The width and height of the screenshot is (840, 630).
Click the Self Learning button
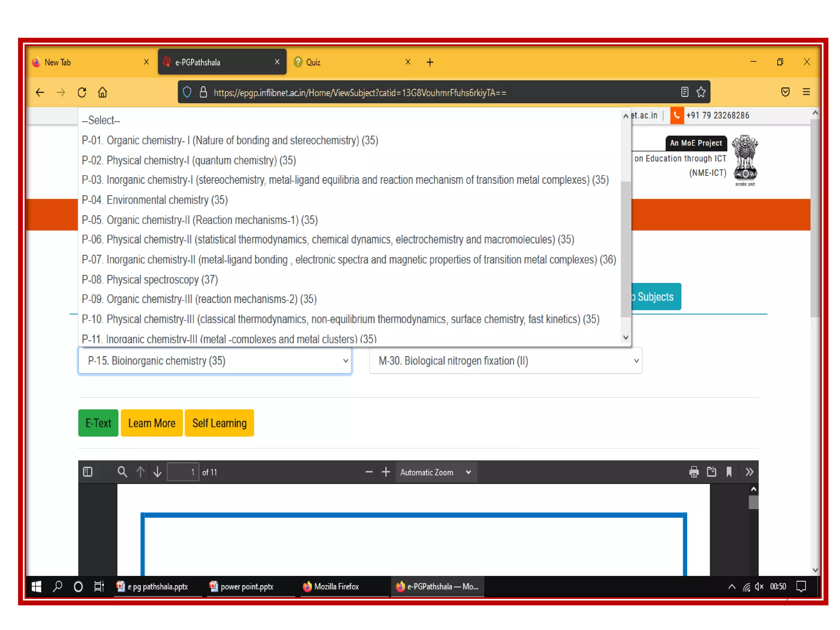click(219, 423)
